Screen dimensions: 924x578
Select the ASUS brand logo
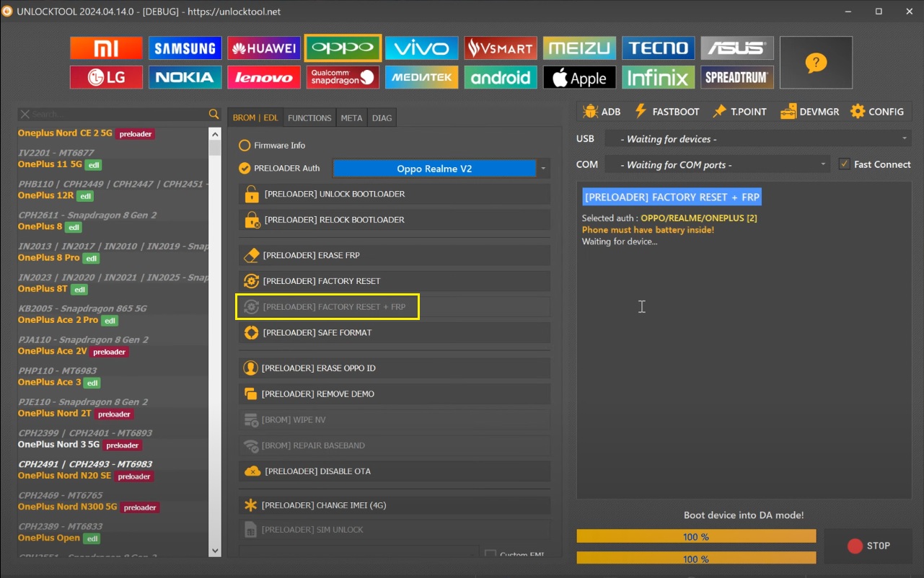click(737, 48)
